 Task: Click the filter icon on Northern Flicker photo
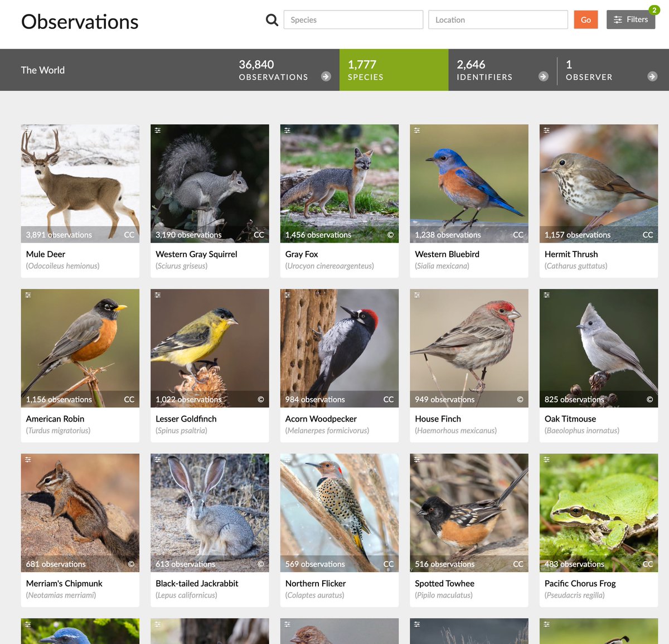287,459
